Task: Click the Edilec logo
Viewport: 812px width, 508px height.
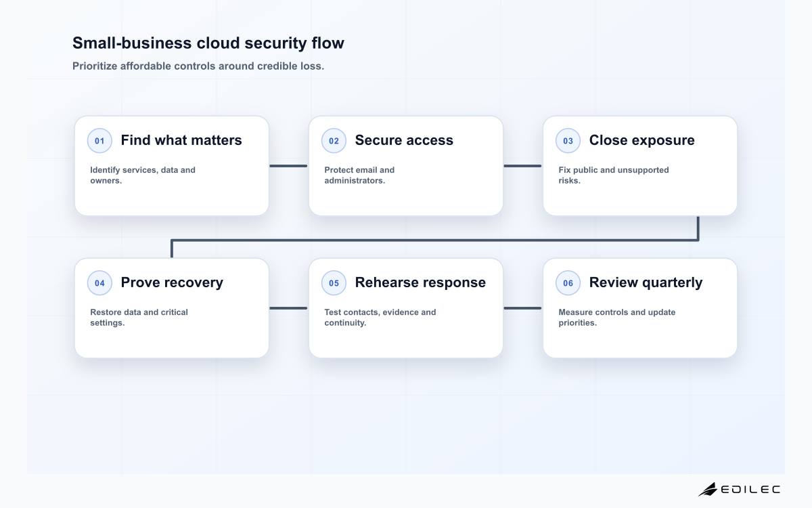Action: click(739, 489)
